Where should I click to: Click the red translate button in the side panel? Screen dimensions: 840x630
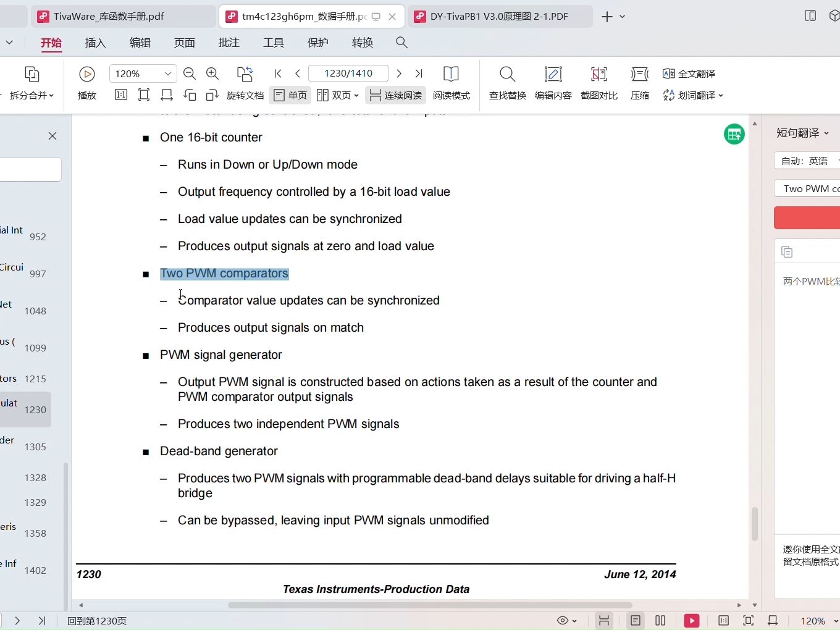coord(807,218)
